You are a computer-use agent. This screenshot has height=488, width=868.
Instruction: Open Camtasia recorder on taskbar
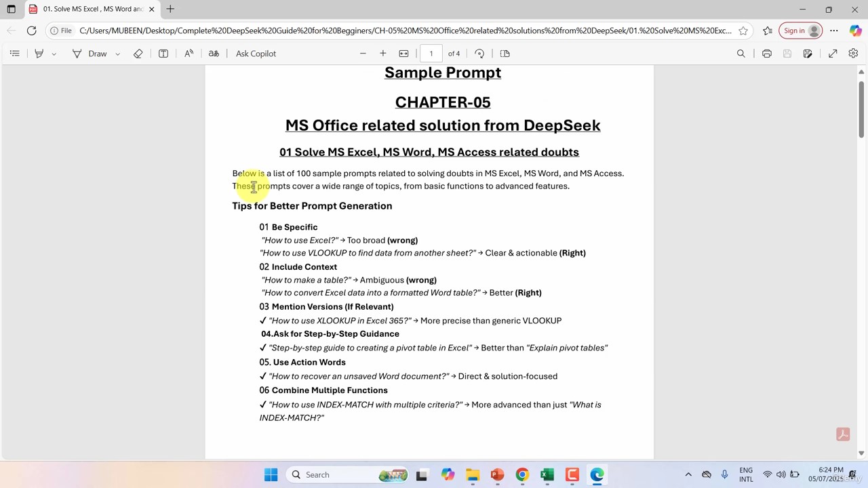tap(572, 475)
